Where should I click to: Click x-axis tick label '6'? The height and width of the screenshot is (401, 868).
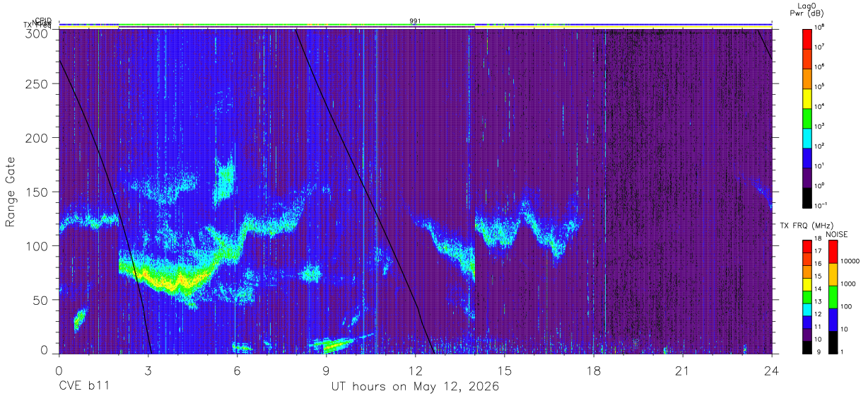click(237, 371)
